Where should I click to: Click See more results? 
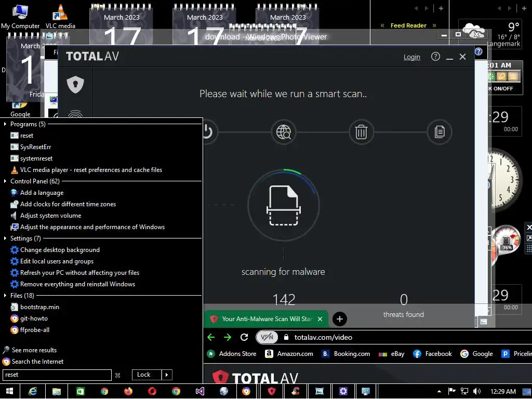[30, 350]
